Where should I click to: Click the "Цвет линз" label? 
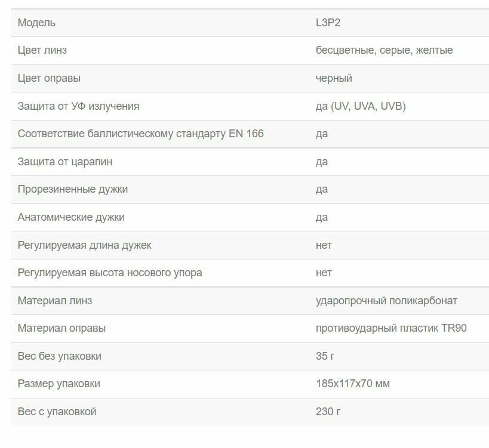(42, 50)
